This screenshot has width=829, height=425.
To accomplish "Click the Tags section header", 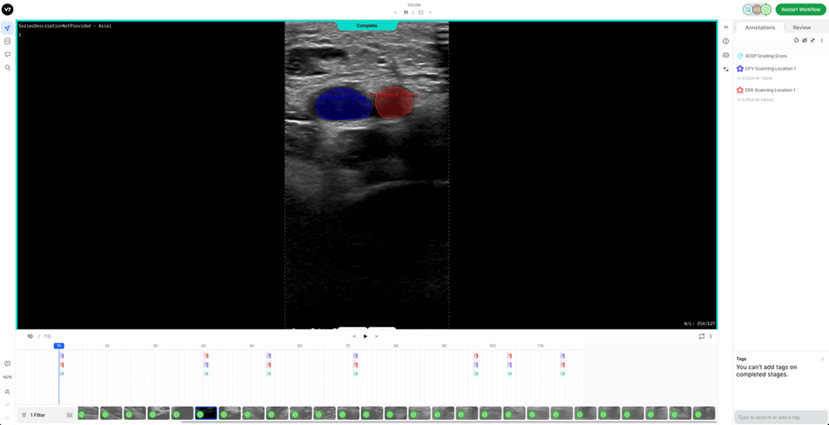I will coord(741,358).
